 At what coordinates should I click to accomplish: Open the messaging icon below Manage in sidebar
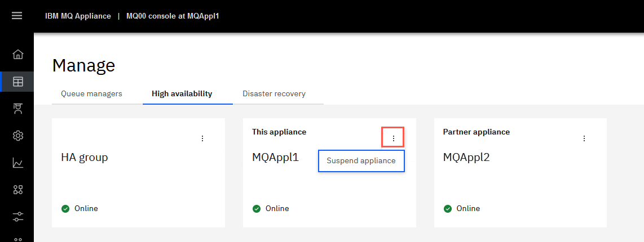coord(17,109)
